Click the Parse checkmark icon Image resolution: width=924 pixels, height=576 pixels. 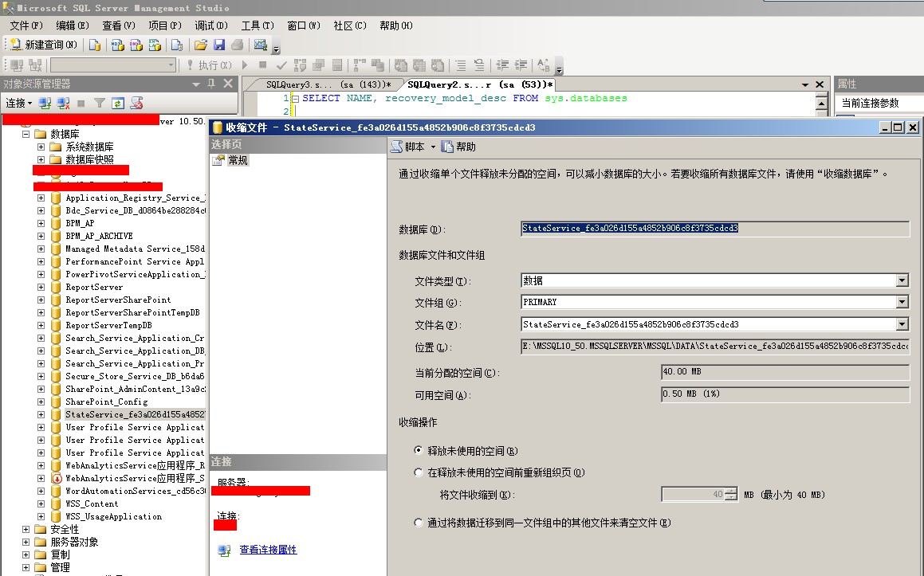281,65
